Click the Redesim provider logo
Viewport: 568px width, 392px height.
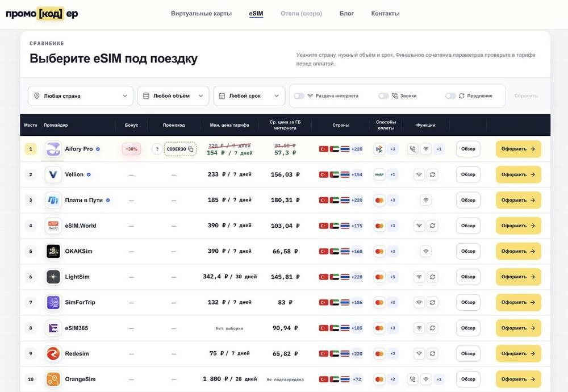pos(53,353)
